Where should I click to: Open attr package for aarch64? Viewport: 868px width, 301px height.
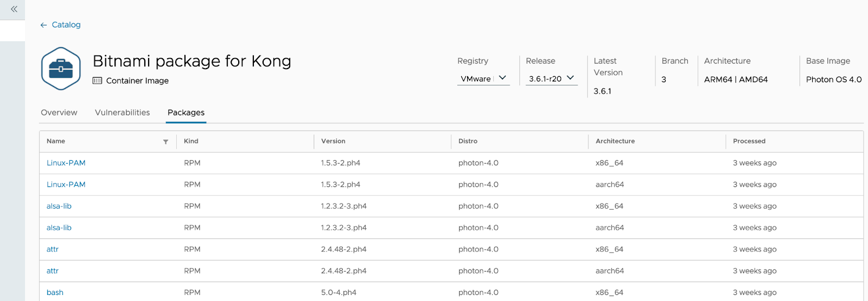(53, 271)
